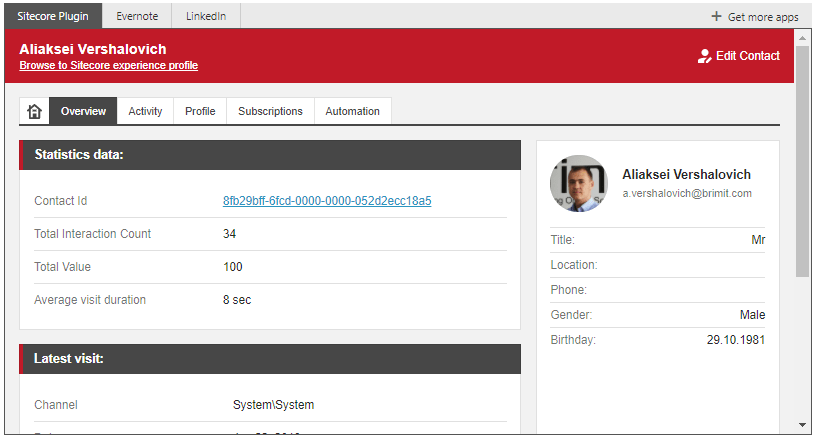The height and width of the screenshot is (438, 816).
Task: Click Browse to Sitecore experience profile link
Action: pos(109,66)
